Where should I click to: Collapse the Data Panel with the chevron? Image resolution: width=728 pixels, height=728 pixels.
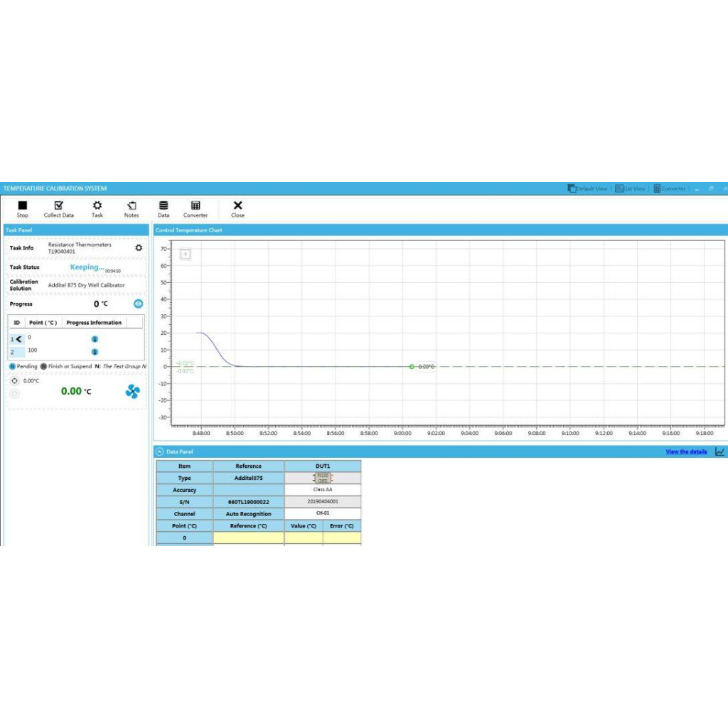pos(160,451)
